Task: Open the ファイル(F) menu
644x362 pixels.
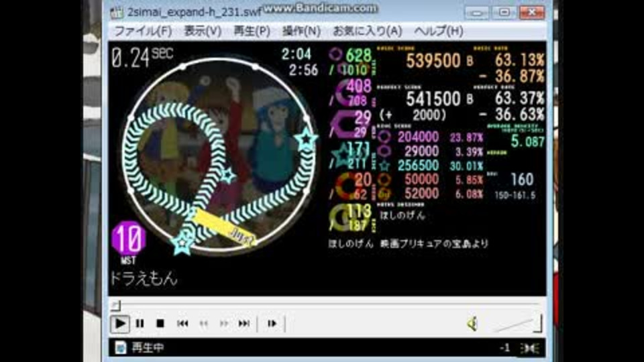Action: pyautogui.click(x=142, y=32)
